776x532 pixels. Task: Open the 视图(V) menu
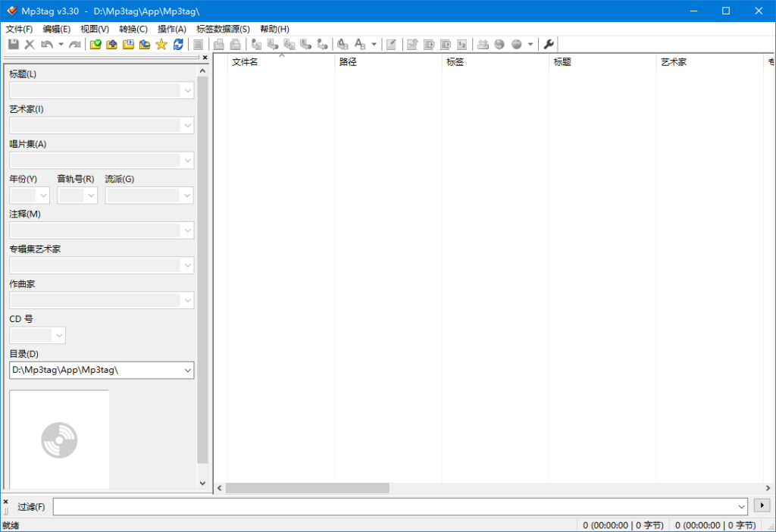(95, 30)
